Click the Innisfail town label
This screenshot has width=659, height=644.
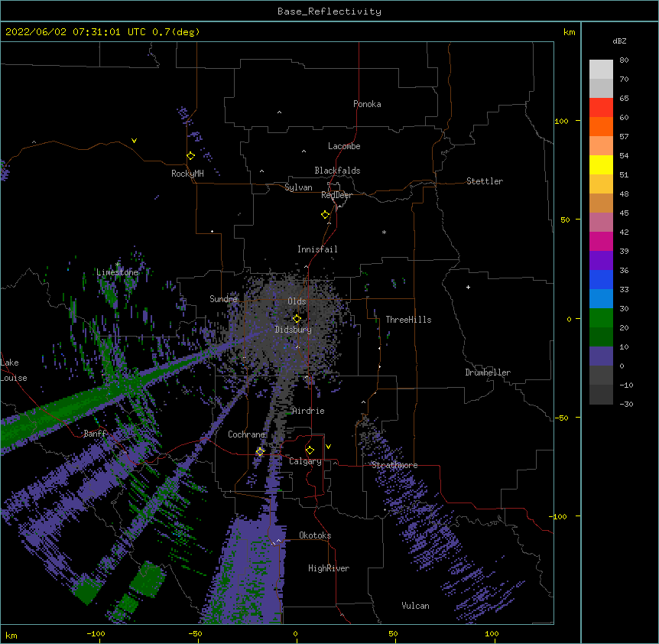(317, 249)
